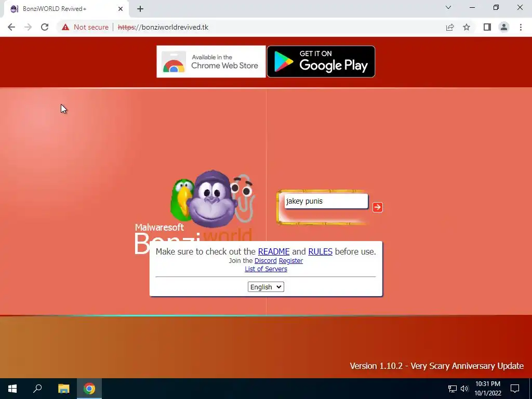Toggle the Chrome side panel icon

(487, 27)
